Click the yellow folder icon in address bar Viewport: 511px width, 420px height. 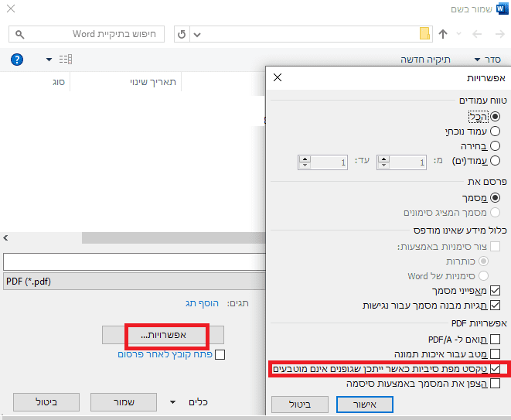(424, 33)
